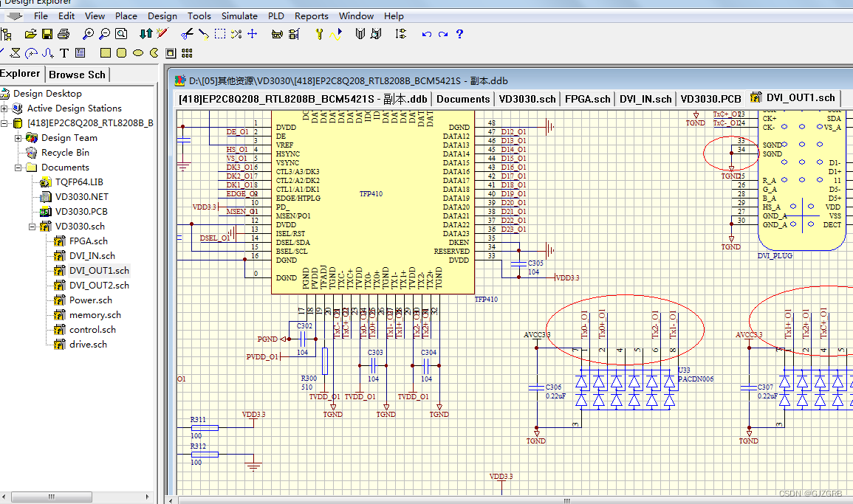Click the Undo arrow icon
Image resolution: width=853 pixels, height=504 pixels.
[427, 33]
